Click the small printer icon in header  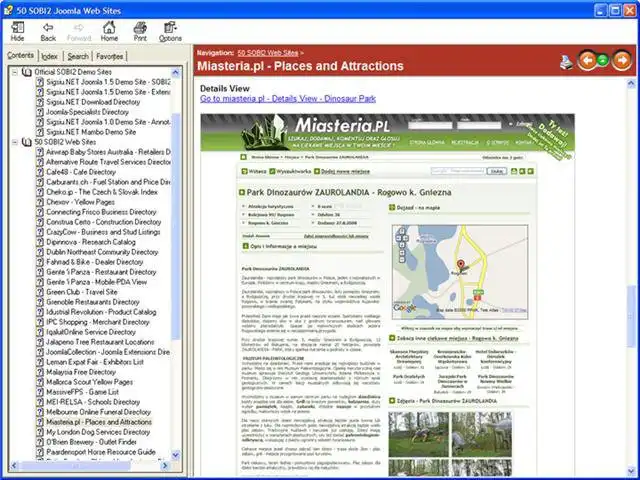[x=567, y=62]
